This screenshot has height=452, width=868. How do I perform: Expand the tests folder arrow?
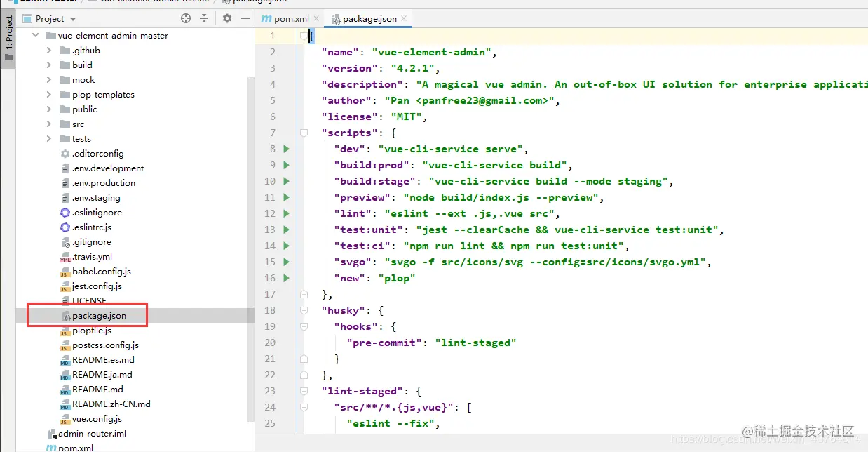pos(48,138)
